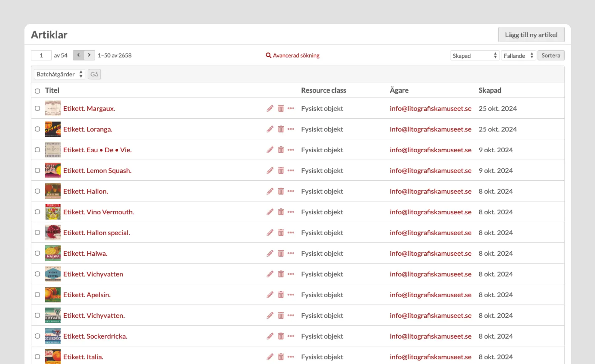Expand the Skapad sort-by dropdown
This screenshot has height=364, width=595.
coord(474,55)
